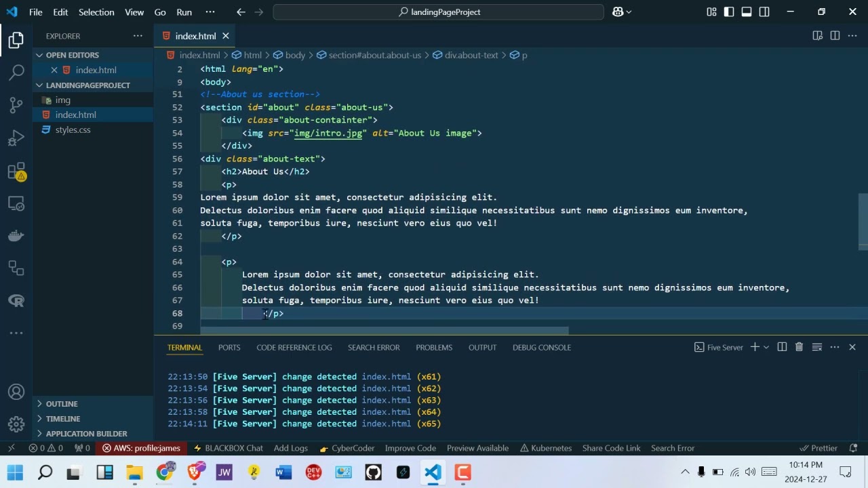Screen dimensions: 868x488
Task: Open the View menu
Action: (x=134, y=12)
